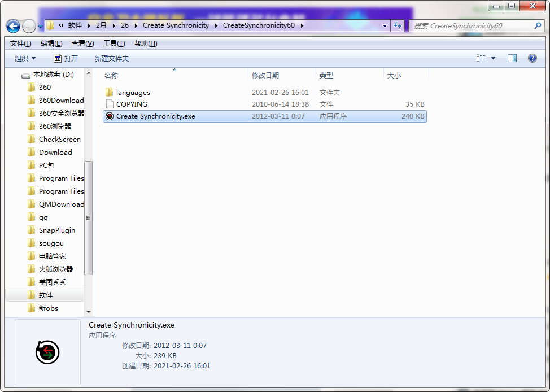Open the recent pages dropdown arrow
The image size is (550, 392).
[40, 26]
